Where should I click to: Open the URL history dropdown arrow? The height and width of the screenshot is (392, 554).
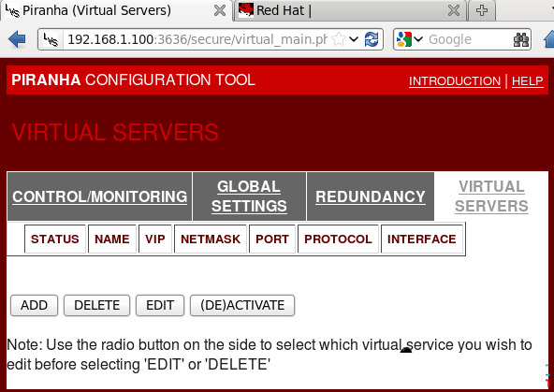coord(354,39)
